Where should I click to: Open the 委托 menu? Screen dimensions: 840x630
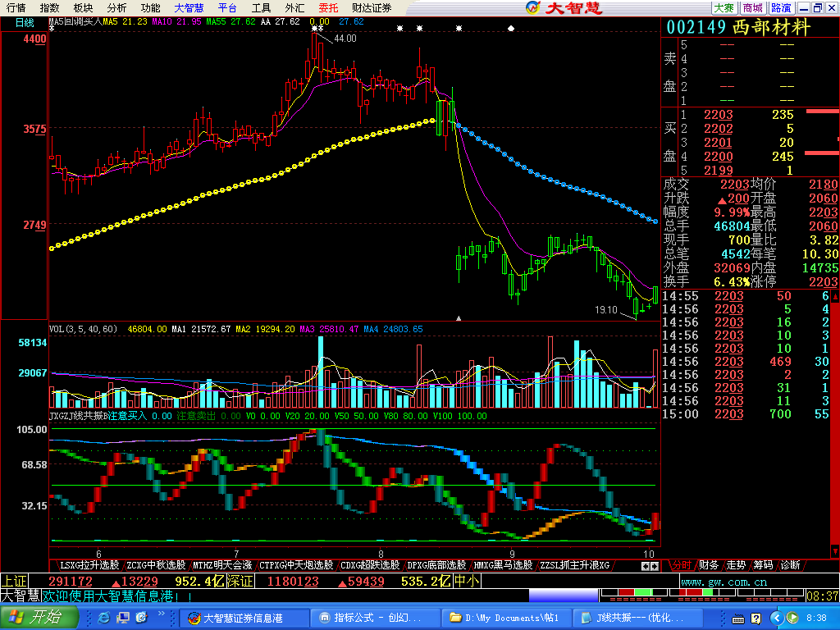(328, 8)
